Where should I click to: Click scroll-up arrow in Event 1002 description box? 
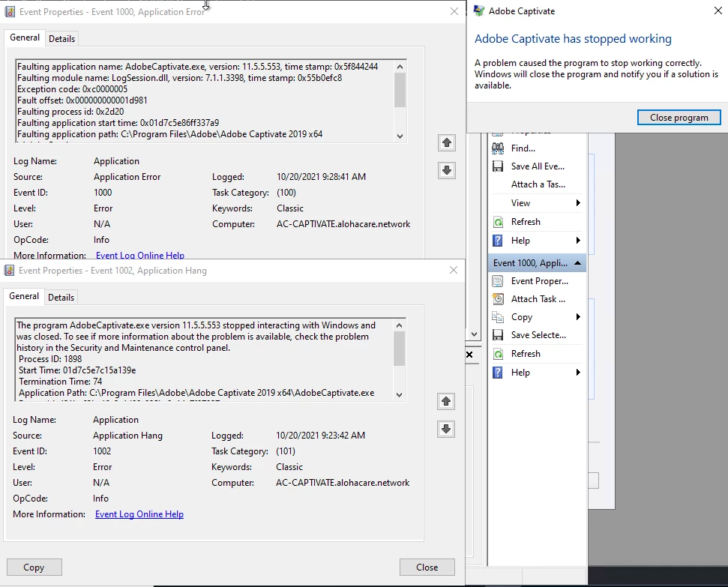tap(399, 325)
